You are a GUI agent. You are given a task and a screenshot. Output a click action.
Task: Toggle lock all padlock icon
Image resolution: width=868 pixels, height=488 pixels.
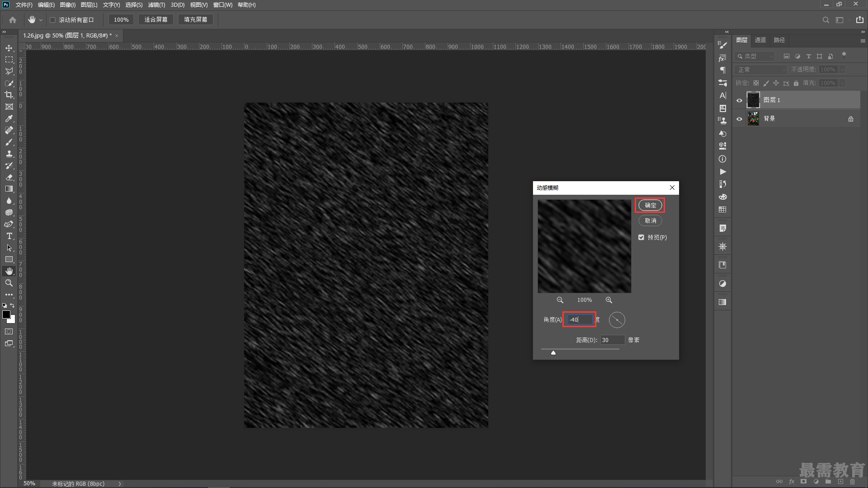click(796, 83)
